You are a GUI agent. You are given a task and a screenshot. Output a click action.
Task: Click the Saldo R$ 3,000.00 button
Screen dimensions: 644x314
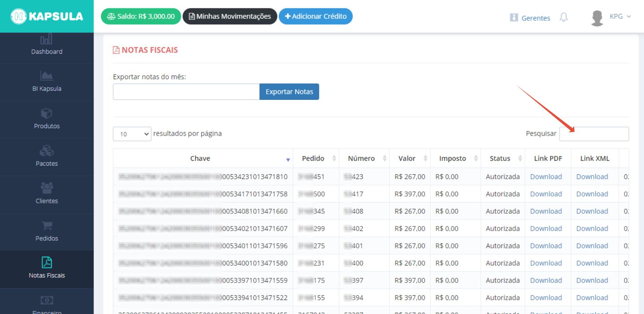(141, 16)
